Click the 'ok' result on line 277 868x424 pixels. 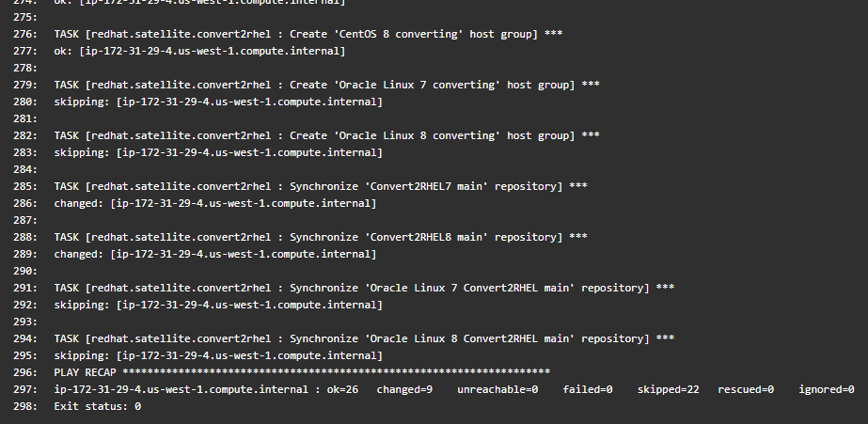pos(60,51)
